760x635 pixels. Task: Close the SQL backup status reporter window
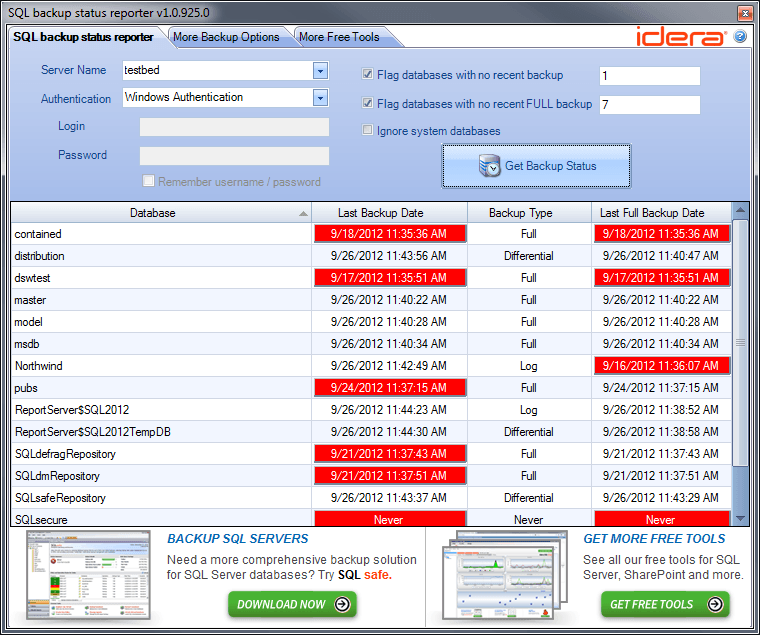click(745, 13)
